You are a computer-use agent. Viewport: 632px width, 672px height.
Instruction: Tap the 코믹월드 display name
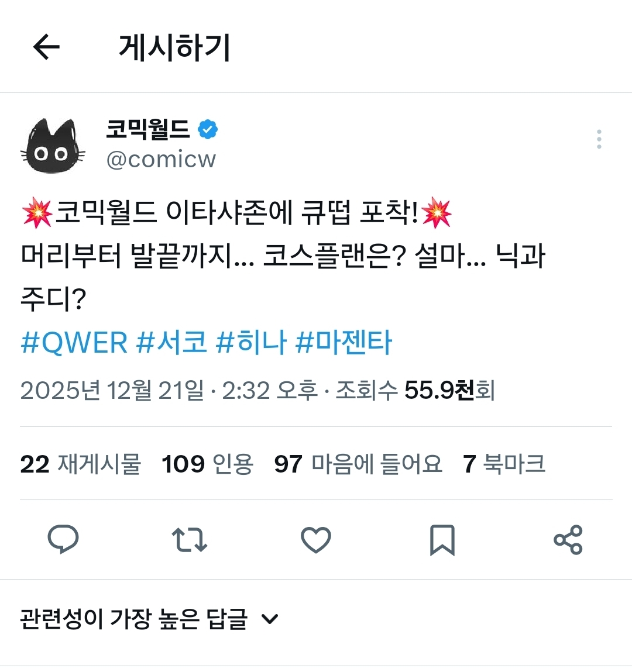tap(148, 129)
